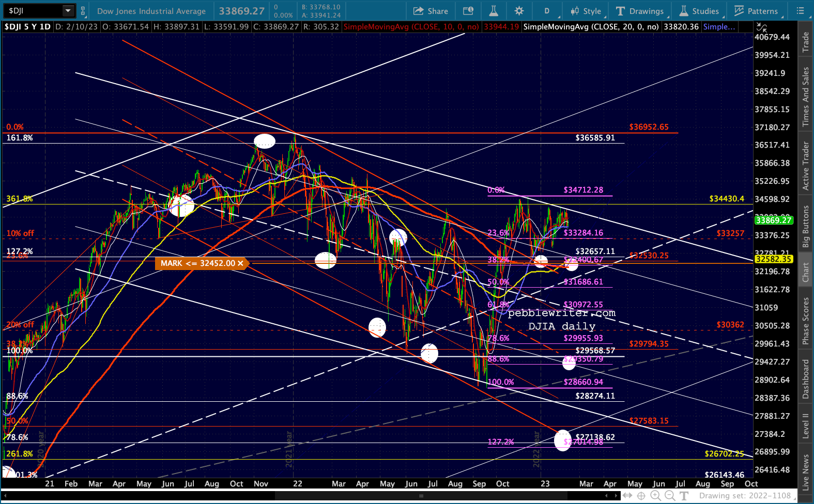
Task: Click the SimpleMovingAvg (CLOSE, 10, 0, no) study label
Action: (411, 27)
